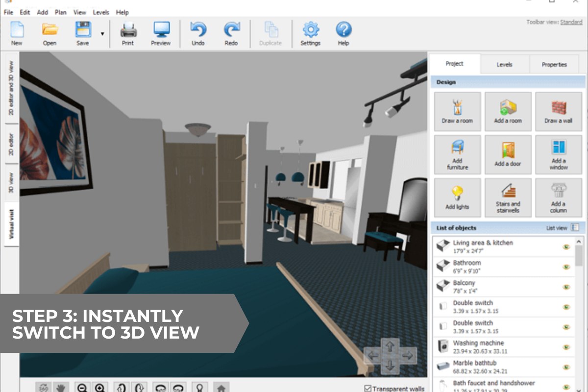This screenshot has height=392, width=588.
Task: Toggle the light bulb view option
Action: (200, 388)
